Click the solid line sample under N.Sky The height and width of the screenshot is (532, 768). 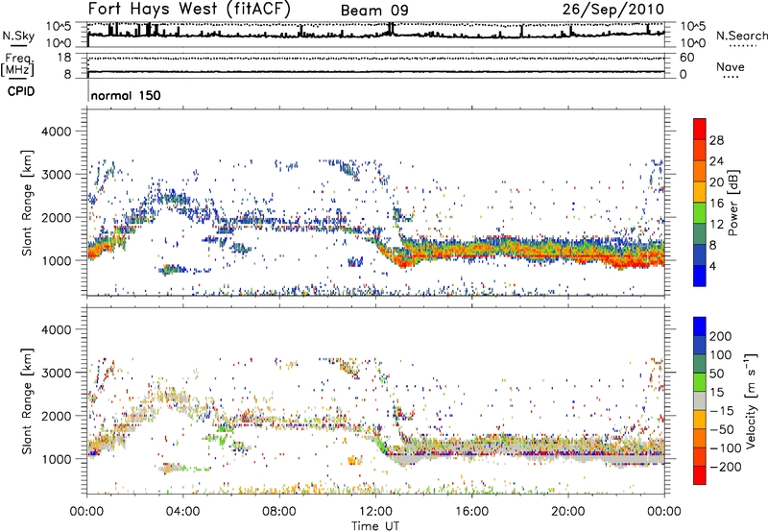coord(18,45)
